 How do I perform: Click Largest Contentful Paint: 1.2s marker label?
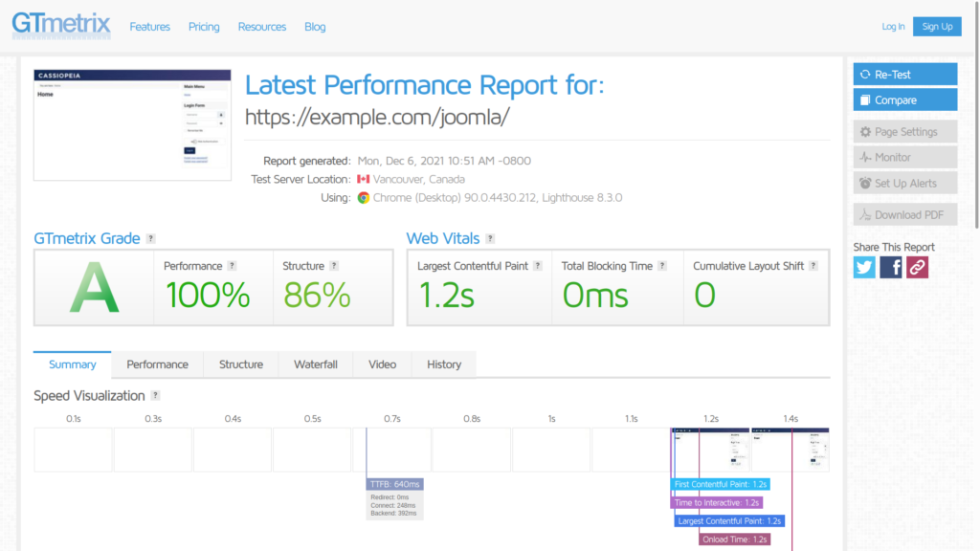coord(728,521)
